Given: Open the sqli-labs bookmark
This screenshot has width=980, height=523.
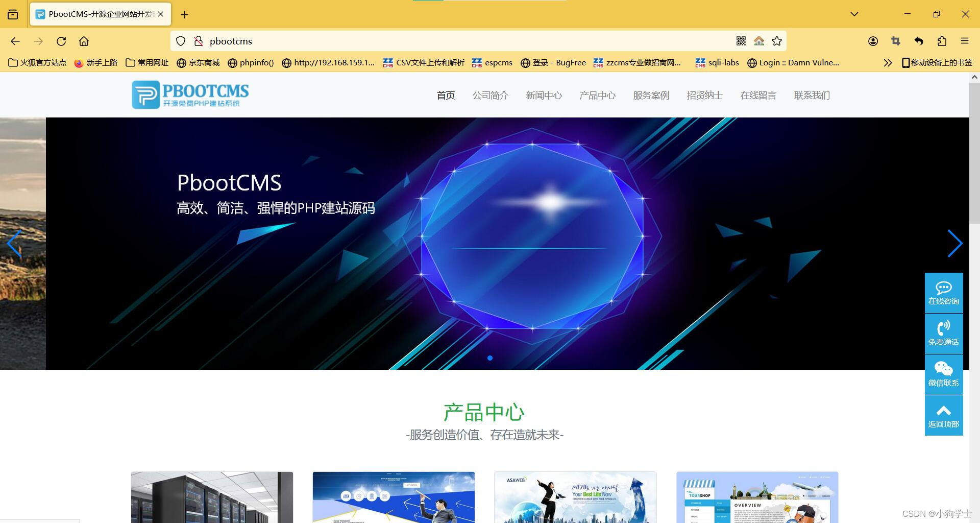Looking at the screenshot, I should click(x=717, y=63).
